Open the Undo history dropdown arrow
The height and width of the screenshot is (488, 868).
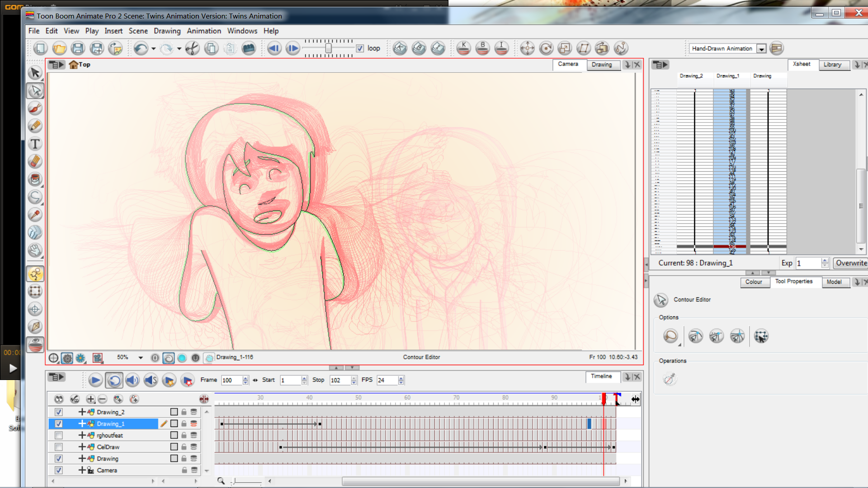154,48
